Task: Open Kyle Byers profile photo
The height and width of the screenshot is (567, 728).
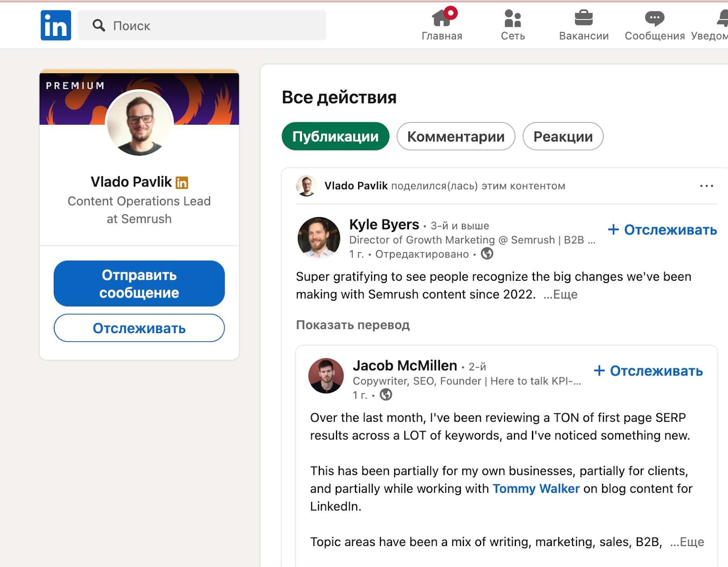Action: coord(319,238)
